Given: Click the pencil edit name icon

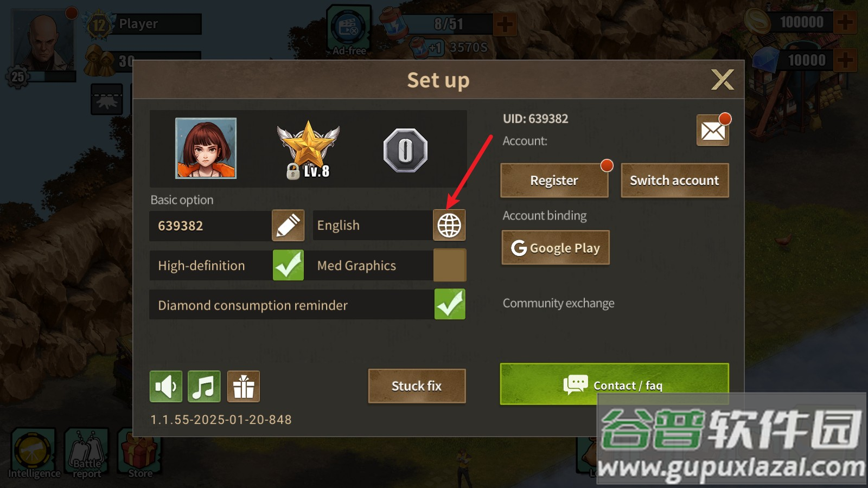Looking at the screenshot, I should coord(288,225).
